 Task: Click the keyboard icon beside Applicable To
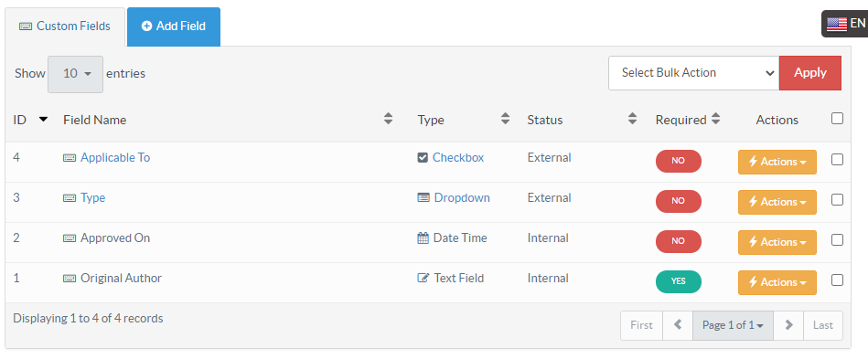point(70,158)
